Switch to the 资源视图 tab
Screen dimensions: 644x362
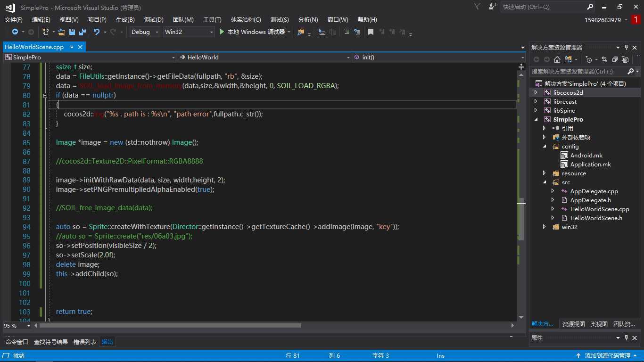[x=574, y=324]
